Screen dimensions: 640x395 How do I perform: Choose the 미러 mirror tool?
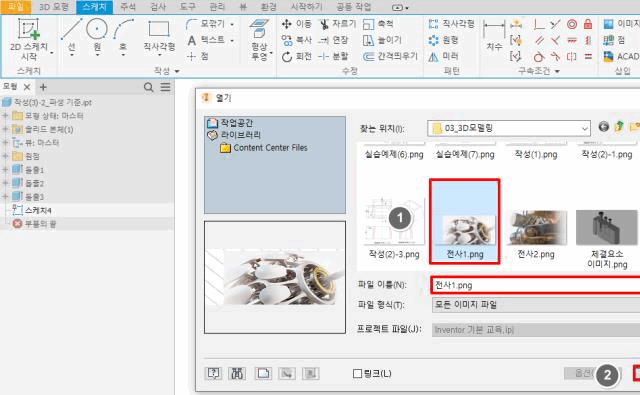point(443,56)
